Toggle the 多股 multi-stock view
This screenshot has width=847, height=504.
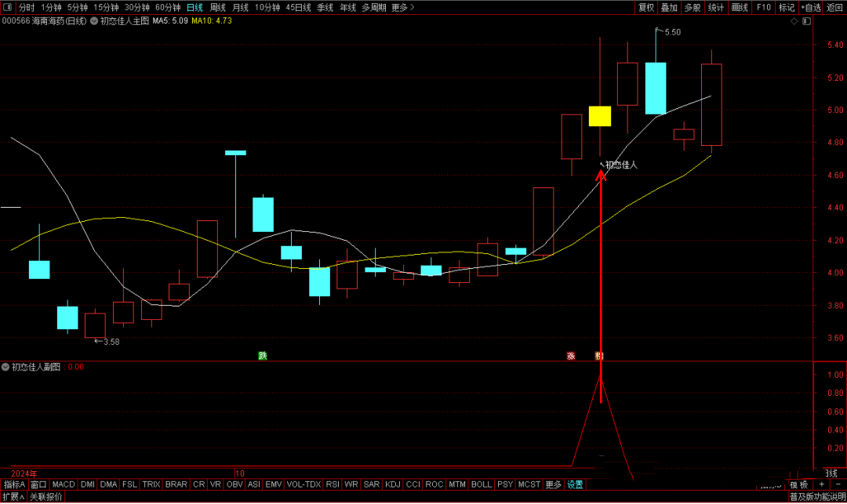pos(693,7)
